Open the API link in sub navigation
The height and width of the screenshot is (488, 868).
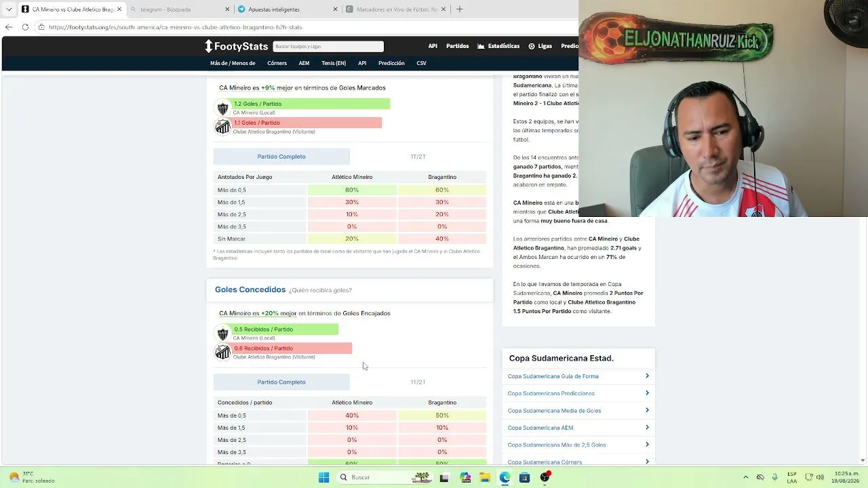pyautogui.click(x=362, y=63)
